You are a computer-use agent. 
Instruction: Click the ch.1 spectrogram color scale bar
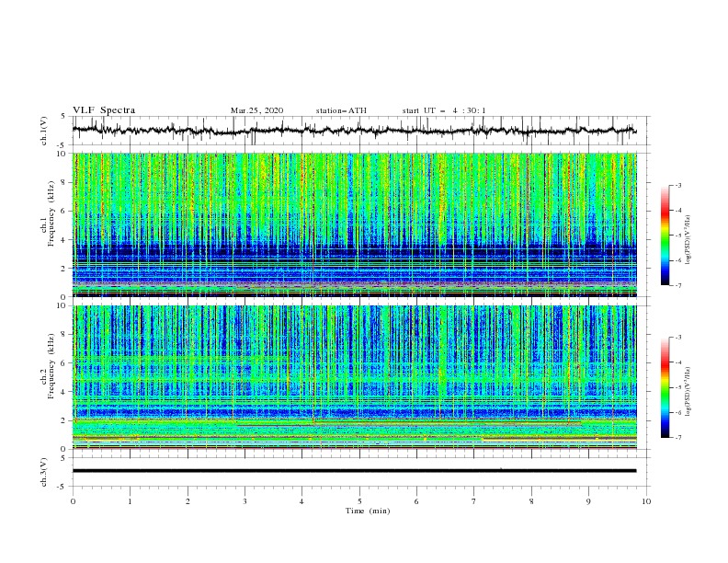pos(665,236)
